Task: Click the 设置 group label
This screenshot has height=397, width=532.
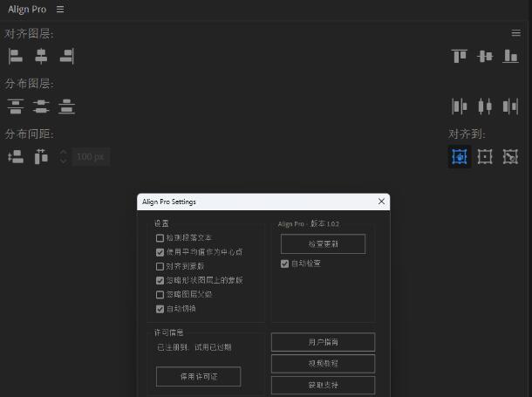Action: 161,223
